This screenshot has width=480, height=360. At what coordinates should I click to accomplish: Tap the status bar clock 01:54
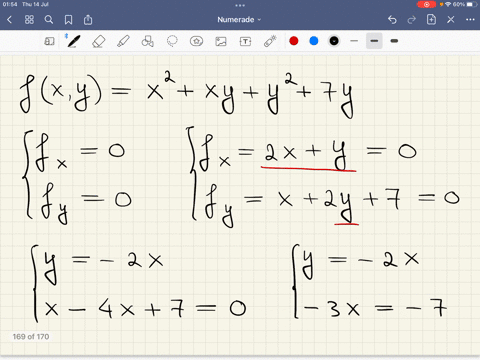pyautogui.click(x=10, y=4)
